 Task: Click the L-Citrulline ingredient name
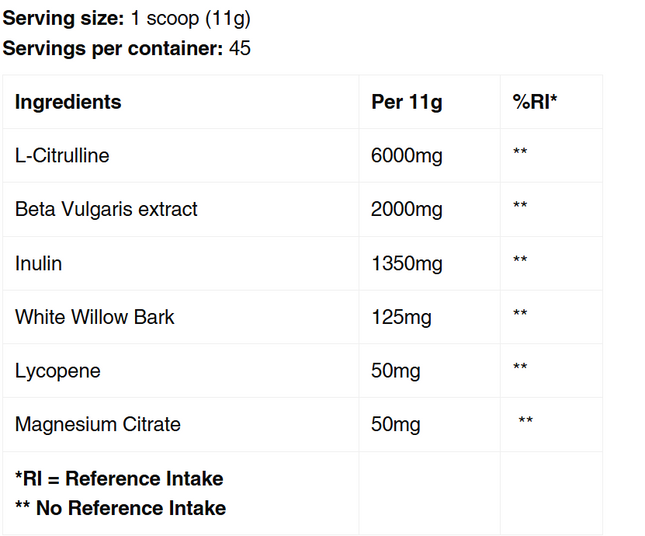coord(62,155)
